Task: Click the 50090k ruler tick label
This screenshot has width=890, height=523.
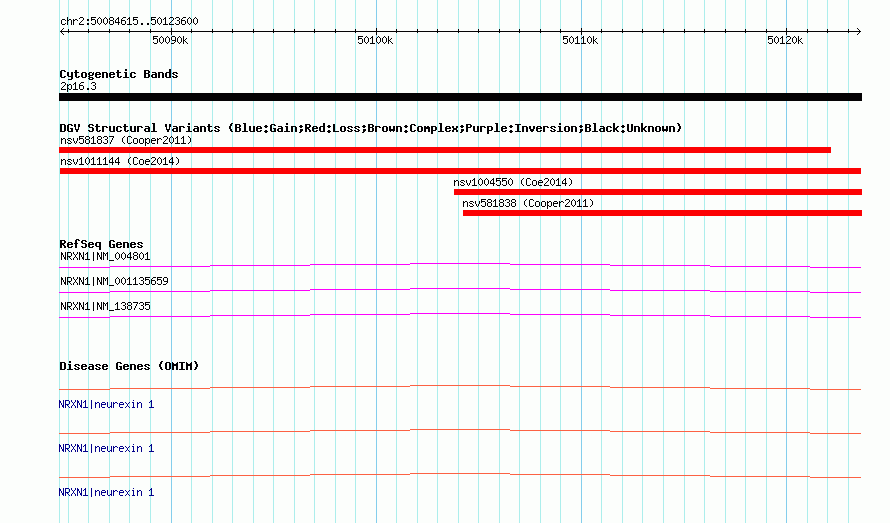Action: click(170, 40)
